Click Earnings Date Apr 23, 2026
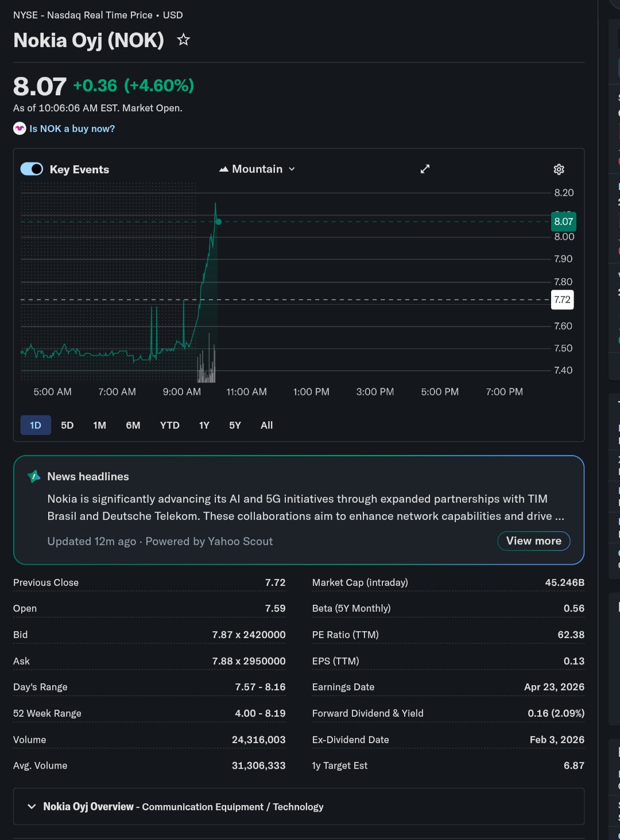620x840 pixels. [x=554, y=687]
